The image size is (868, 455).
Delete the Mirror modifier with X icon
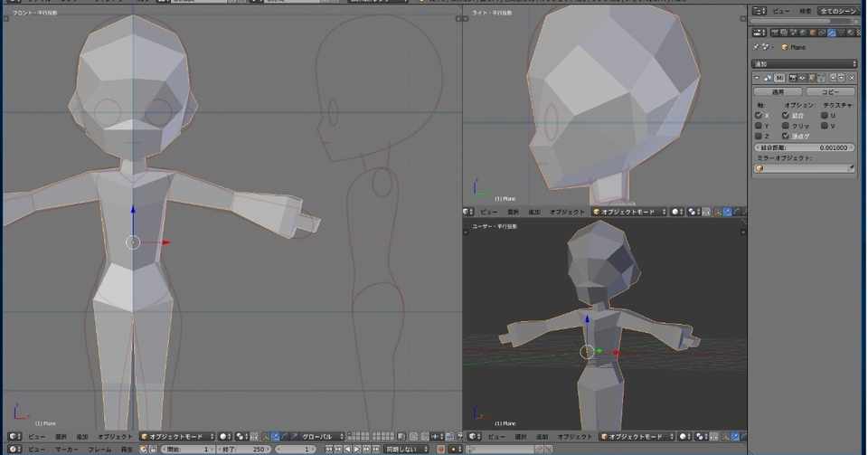852,77
